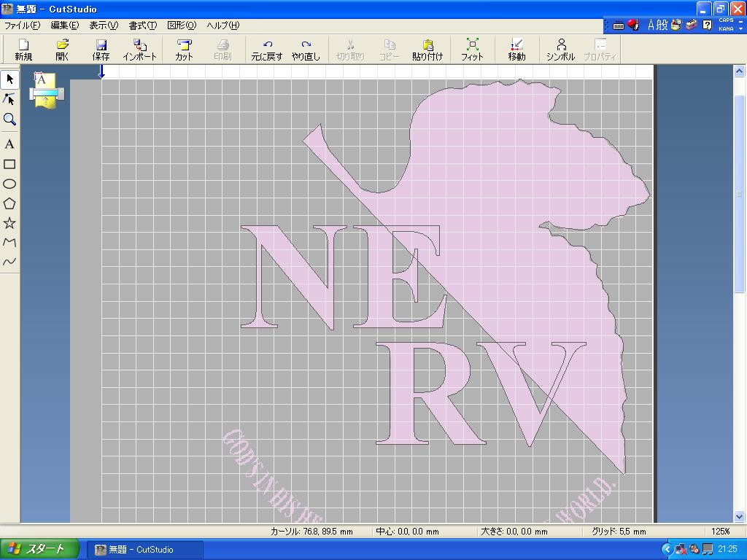
Task: Open the 図形(O) menu
Action: (x=182, y=26)
